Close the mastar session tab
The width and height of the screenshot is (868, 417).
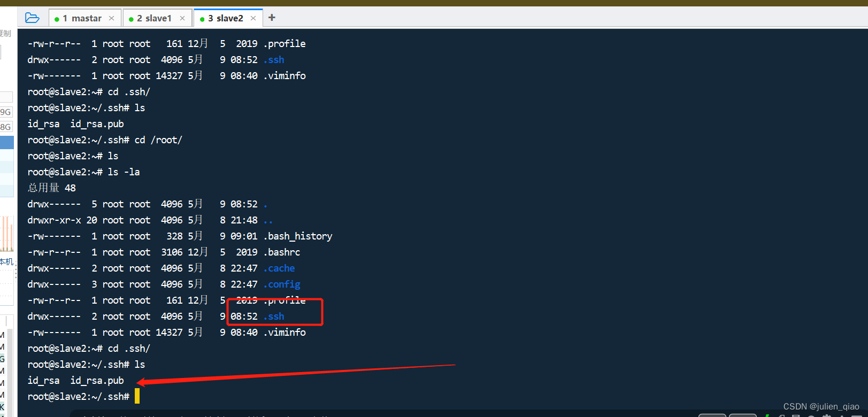[x=111, y=18]
